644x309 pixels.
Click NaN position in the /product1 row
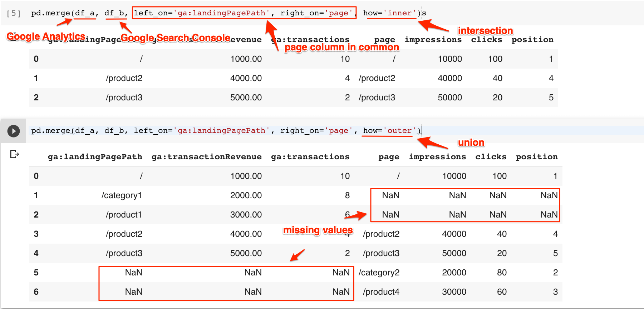coord(549,215)
